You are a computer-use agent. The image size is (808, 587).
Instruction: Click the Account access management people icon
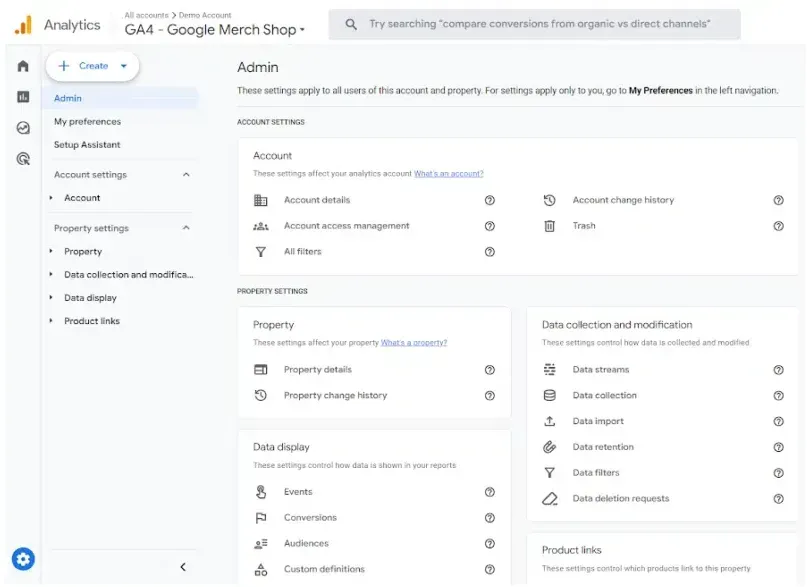click(x=261, y=226)
